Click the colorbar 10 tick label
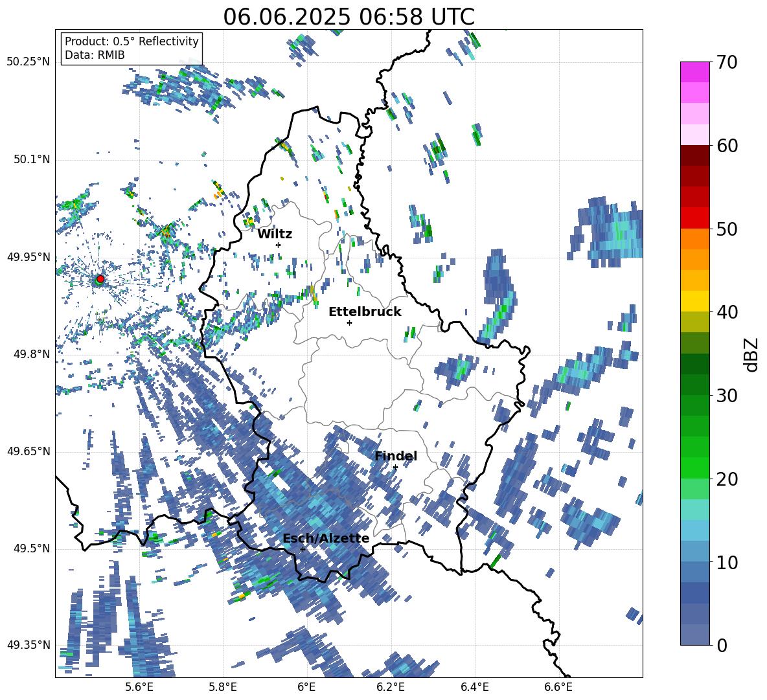 pos(727,563)
